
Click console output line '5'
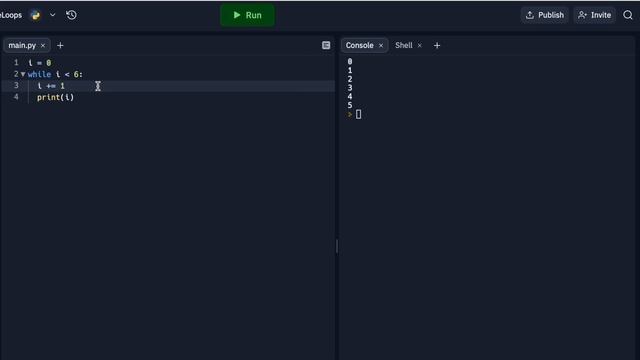click(x=350, y=105)
